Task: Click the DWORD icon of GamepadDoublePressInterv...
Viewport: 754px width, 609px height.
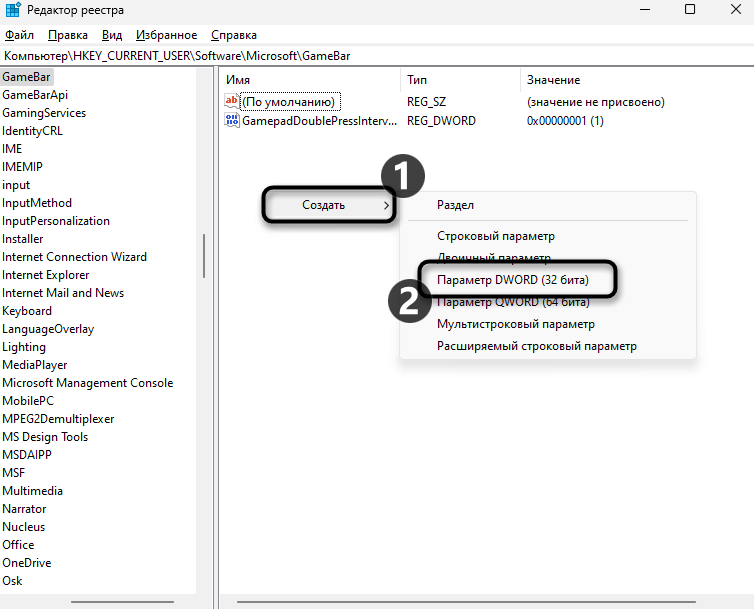Action: [231, 120]
